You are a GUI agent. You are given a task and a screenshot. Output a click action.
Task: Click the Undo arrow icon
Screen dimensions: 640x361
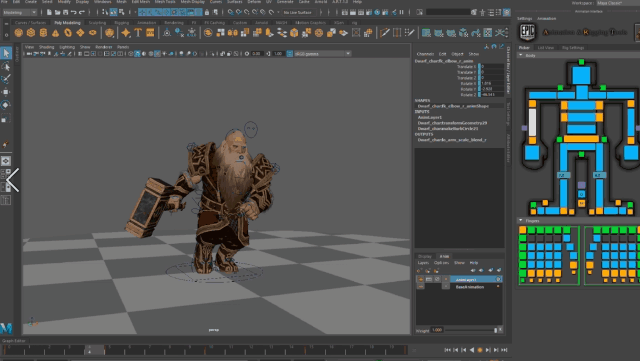click(73, 12)
